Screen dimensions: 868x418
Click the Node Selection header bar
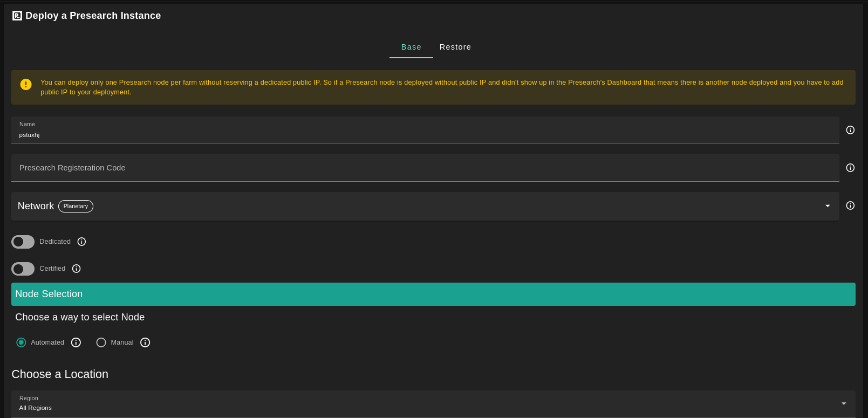pyautogui.click(x=433, y=294)
